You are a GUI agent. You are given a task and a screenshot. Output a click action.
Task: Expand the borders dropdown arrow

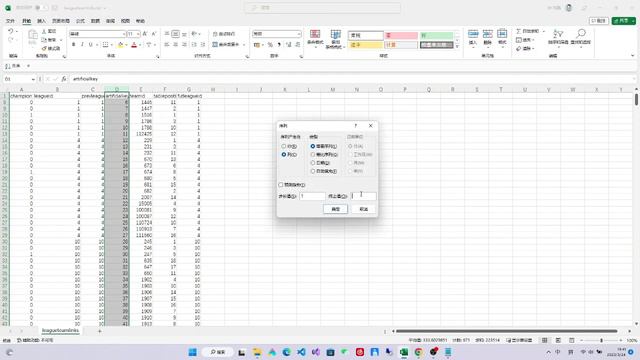pos(111,44)
